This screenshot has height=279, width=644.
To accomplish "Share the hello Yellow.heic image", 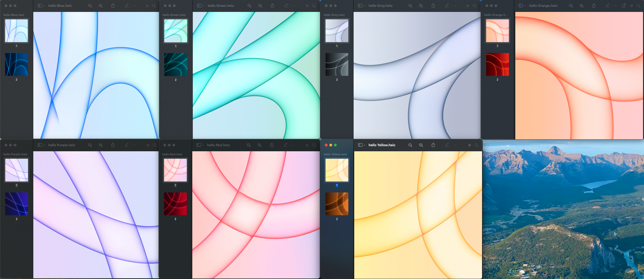I will click(x=433, y=145).
